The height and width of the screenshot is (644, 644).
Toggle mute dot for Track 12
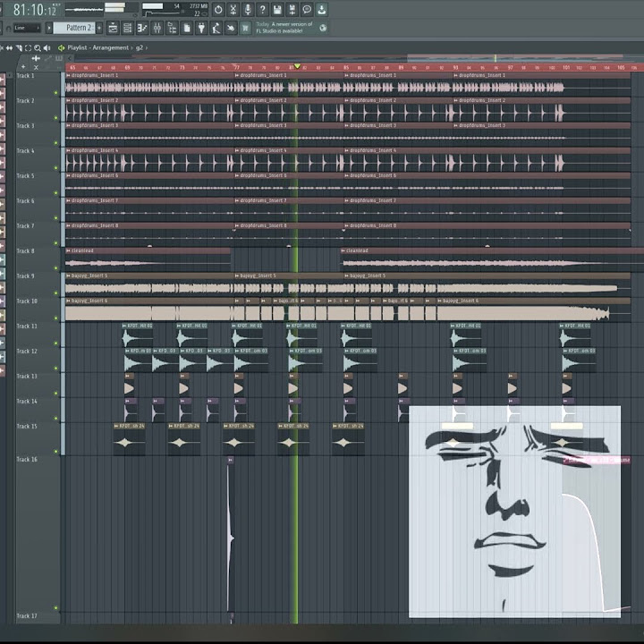[56, 369]
